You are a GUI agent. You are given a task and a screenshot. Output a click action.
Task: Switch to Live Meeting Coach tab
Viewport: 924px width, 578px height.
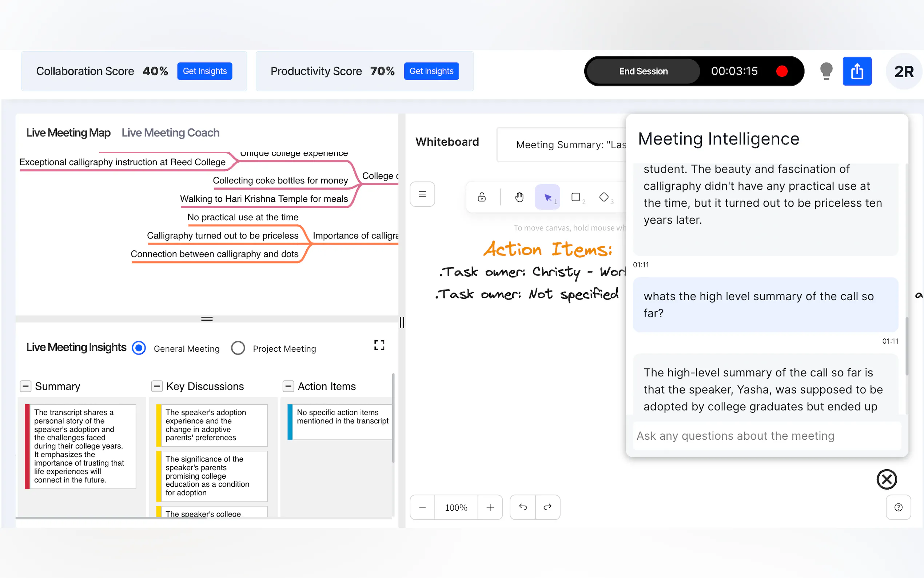click(170, 132)
